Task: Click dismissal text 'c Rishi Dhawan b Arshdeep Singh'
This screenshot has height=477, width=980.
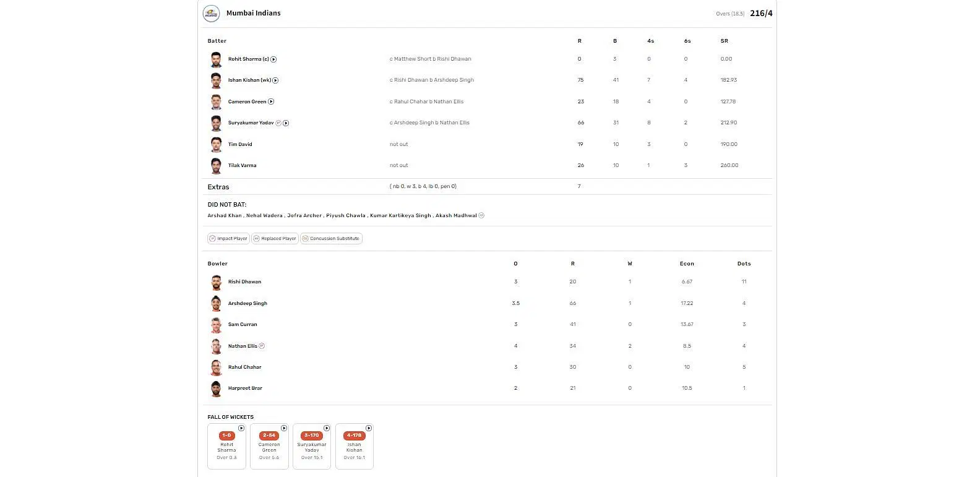Action: click(432, 80)
